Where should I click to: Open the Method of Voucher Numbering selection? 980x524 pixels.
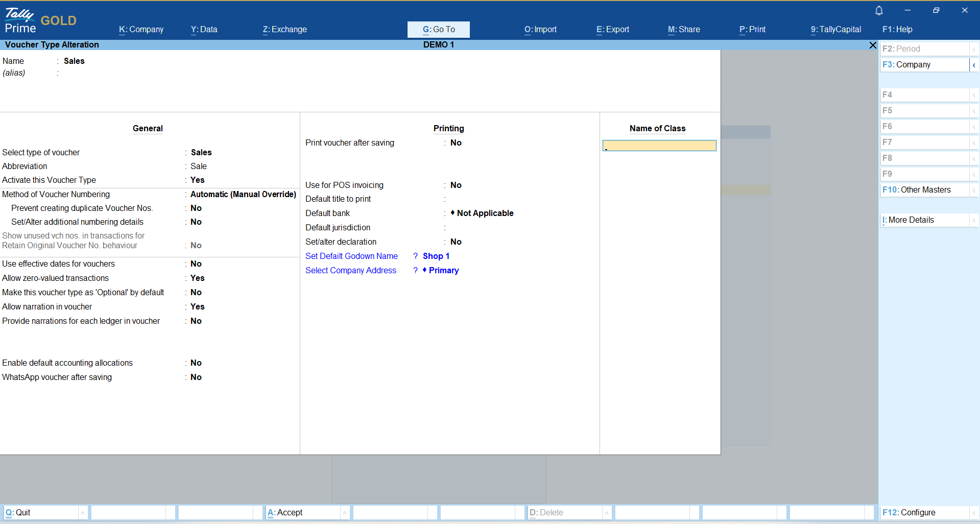(243, 195)
